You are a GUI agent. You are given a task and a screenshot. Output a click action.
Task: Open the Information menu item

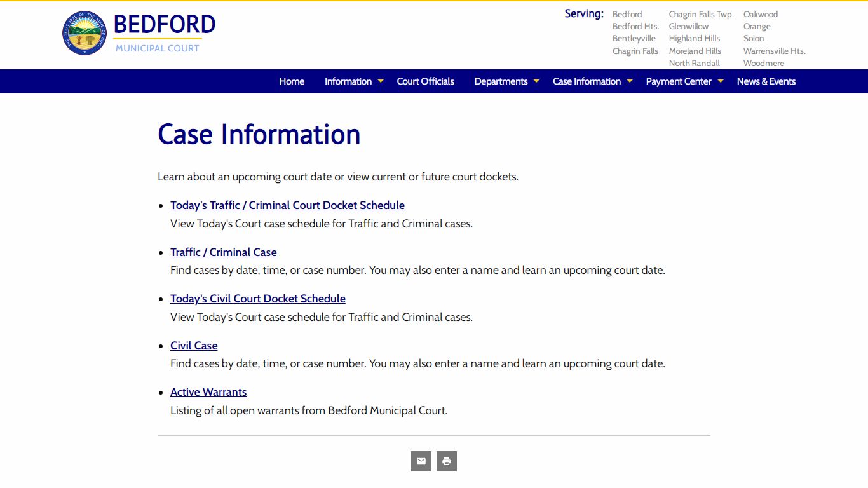pos(348,81)
